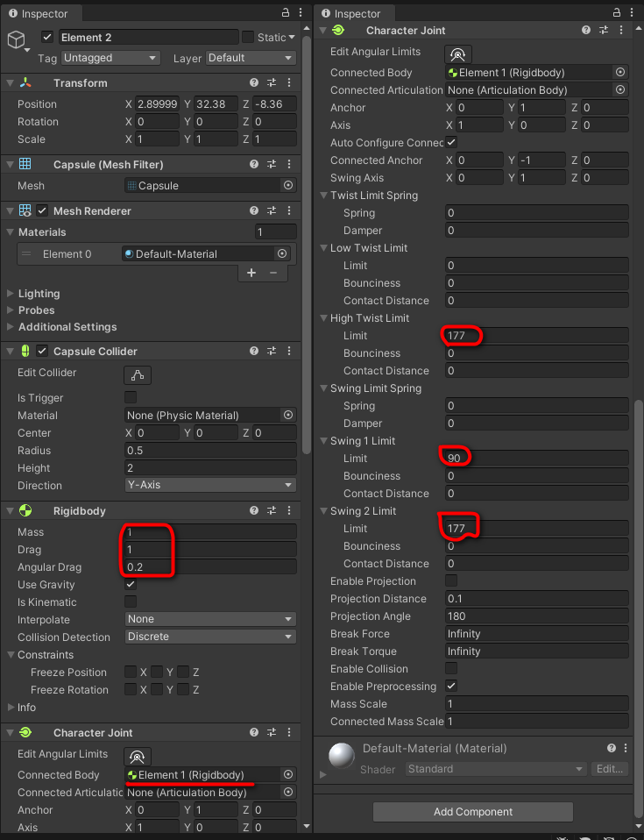Open Mesh Renderer three-dot context menu
644x840 pixels.
click(289, 211)
